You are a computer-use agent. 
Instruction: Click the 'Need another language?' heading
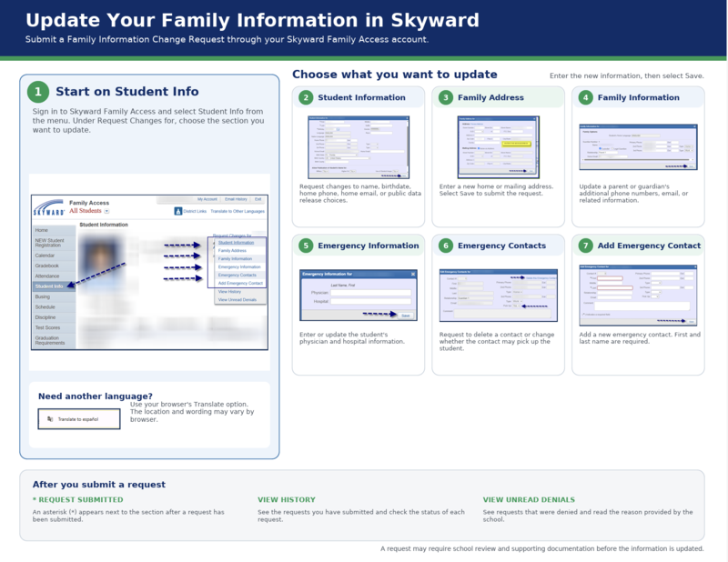pos(96,396)
